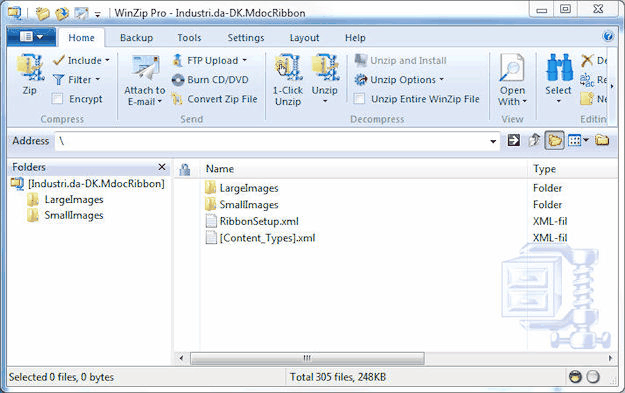Switch to the Backup ribbon tab

point(136,38)
